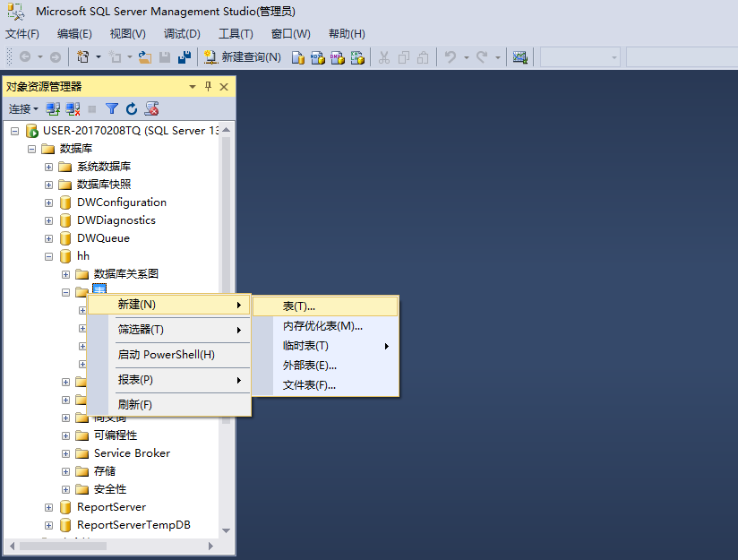Click 启动 PowerShell(H) menu entry
This screenshot has width=738, height=560.
[169, 355]
